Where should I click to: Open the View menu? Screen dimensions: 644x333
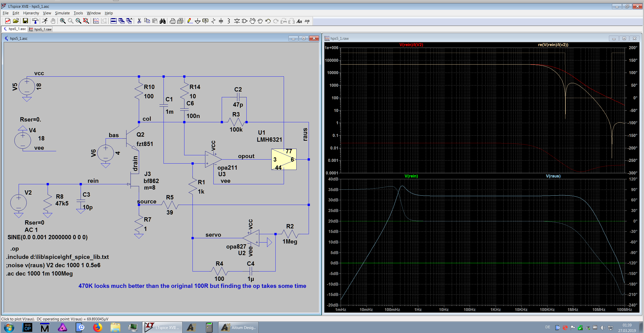coord(47,13)
